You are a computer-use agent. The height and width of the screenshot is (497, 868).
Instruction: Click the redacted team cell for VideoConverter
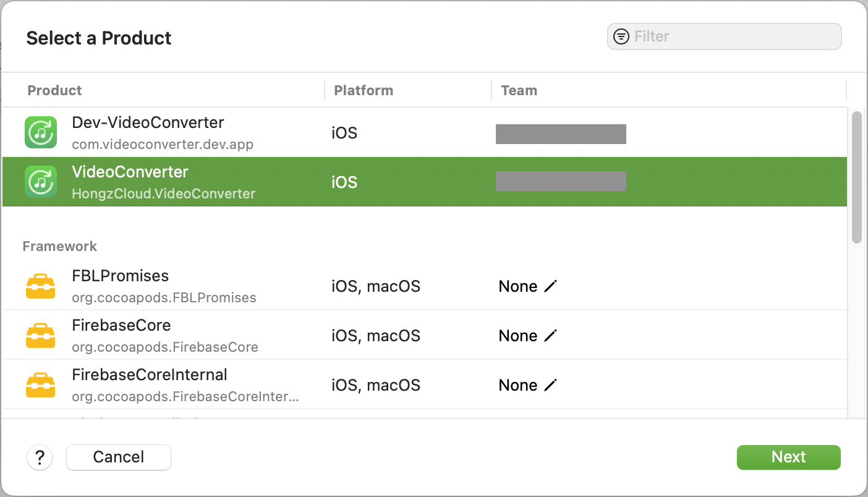click(x=561, y=181)
